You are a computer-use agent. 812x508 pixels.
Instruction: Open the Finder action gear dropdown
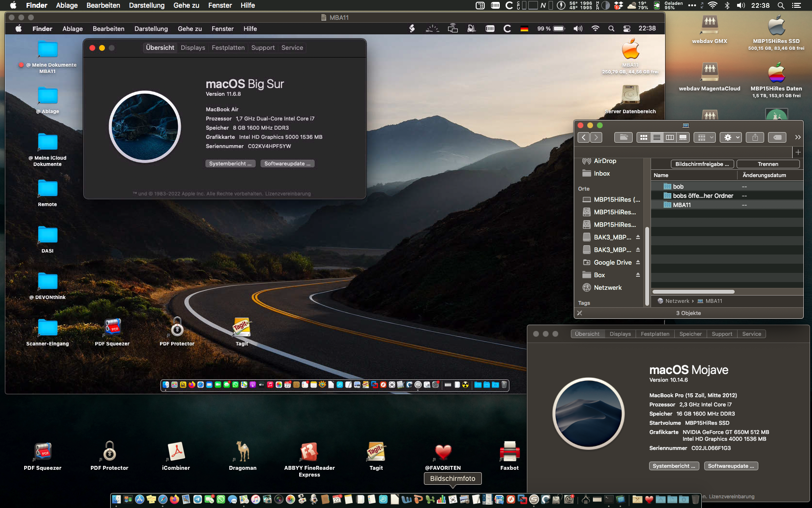[731, 137]
